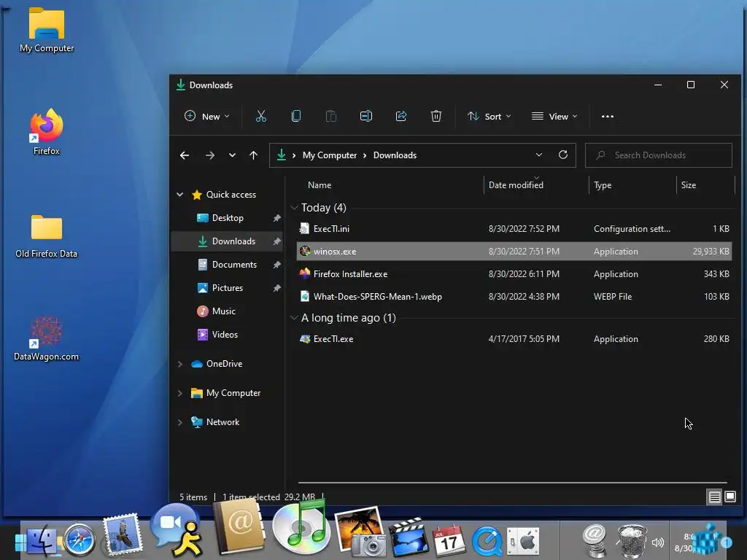The height and width of the screenshot is (560, 747).
Task: Select Pictures in Quick access
Action: tap(228, 288)
